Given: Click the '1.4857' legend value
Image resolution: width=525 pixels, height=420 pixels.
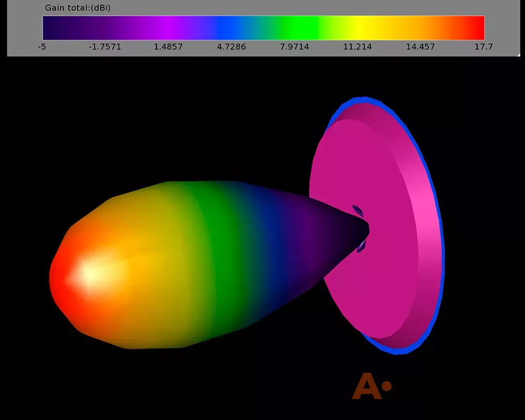Looking at the screenshot, I should coord(168,47).
